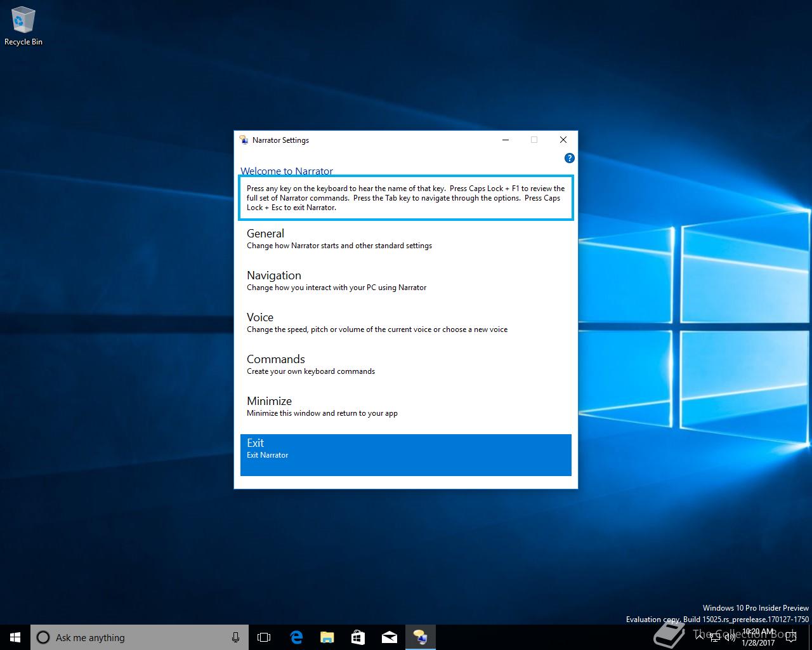Open File Explorer from the taskbar
Screen dimensions: 812x650
point(327,637)
